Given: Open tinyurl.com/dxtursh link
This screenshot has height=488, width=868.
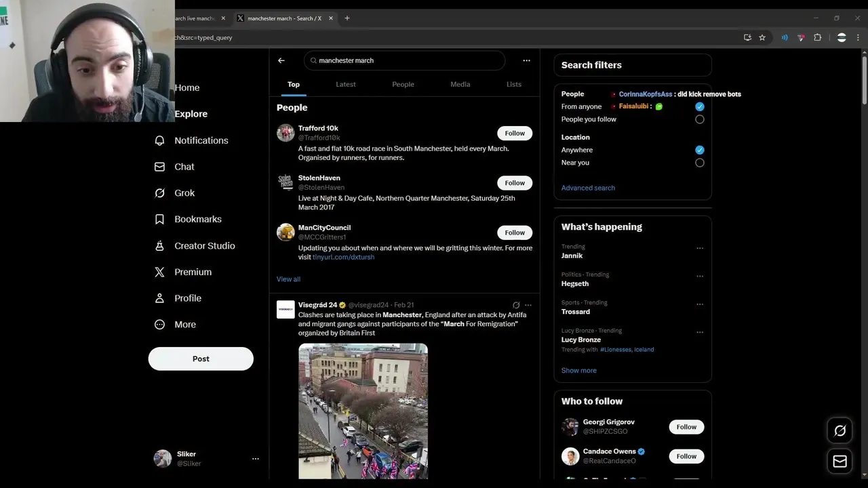Looking at the screenshot, I should (x=343, y=258).
